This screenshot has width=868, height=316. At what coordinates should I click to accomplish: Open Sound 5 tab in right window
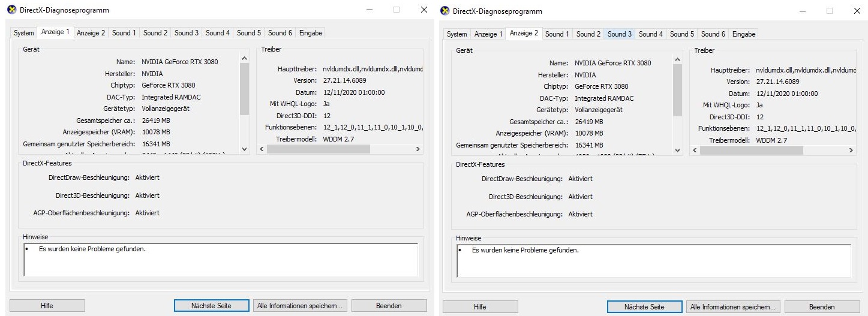pos(682,34)
